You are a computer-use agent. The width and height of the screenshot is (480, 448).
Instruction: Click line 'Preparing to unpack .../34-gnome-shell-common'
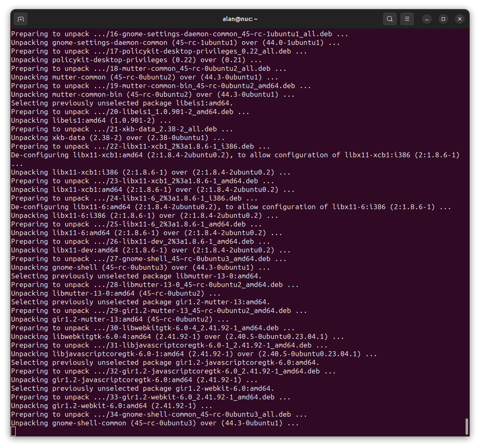pyautogui.click(x=159, y=415)
